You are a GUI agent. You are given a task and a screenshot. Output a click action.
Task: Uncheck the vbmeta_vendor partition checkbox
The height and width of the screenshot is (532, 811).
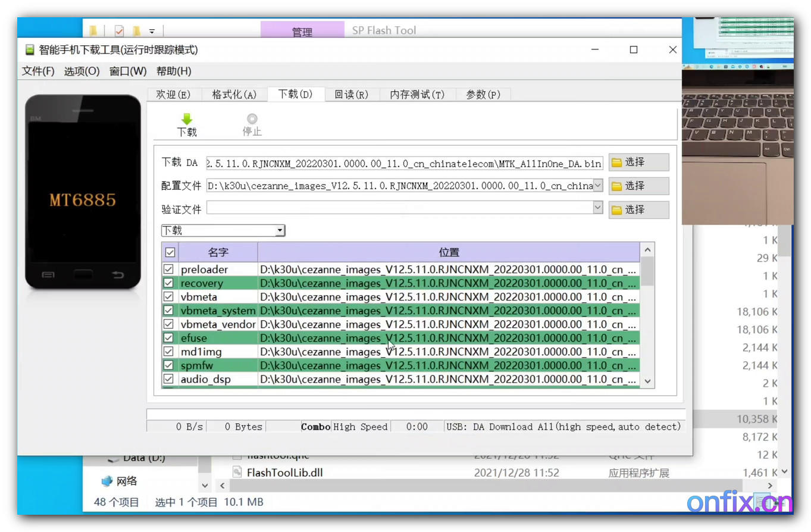pyautogui.click(x=169, y=324)
